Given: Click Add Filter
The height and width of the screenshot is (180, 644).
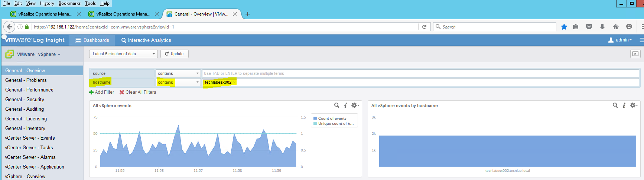Looking at the screenshot, I should click(102, 92).
